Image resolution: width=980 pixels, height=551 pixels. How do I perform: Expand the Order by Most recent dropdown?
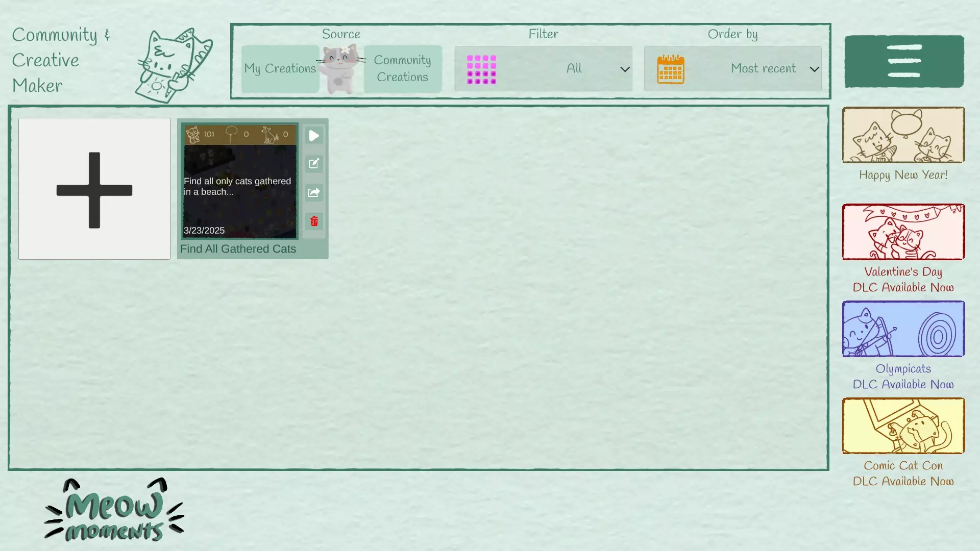[x=763, y=68]
